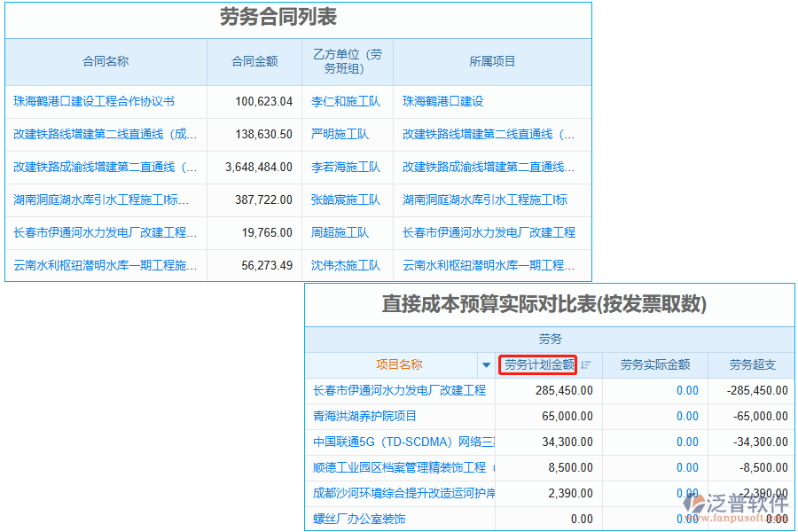Click the 所属项目 column header
The image size is (798, 532).
492,62
